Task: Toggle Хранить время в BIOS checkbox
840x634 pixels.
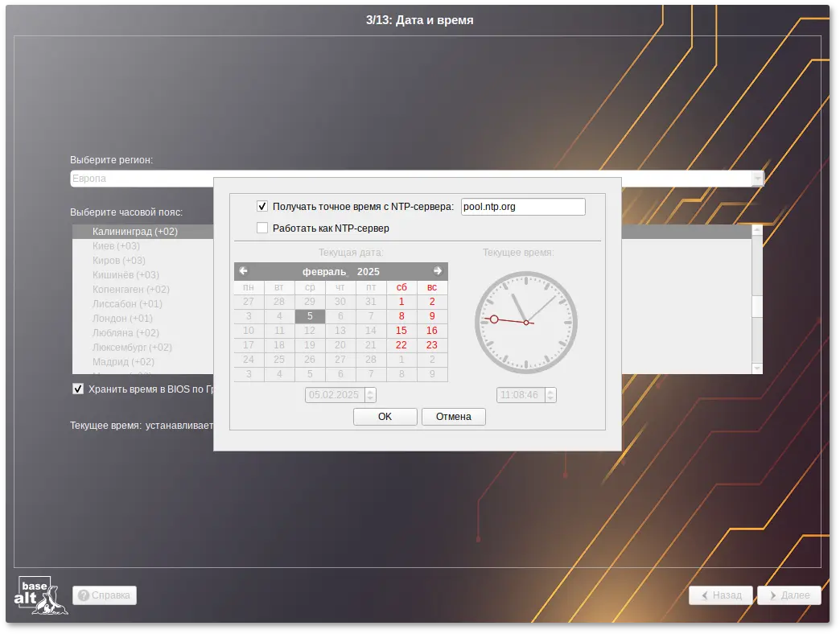Action: click(78, 389)
